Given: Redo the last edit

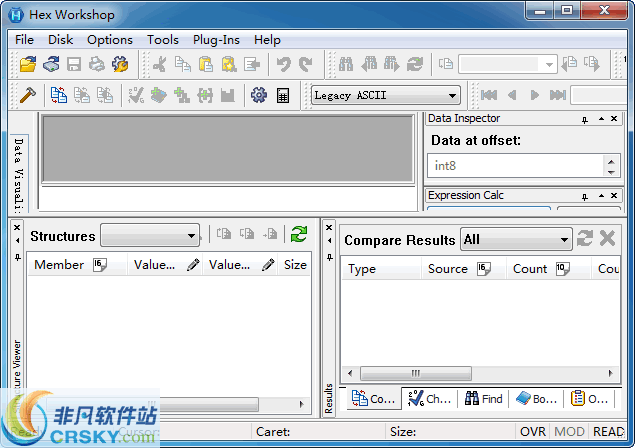Looking at the screenshot, I should (306, 64).
